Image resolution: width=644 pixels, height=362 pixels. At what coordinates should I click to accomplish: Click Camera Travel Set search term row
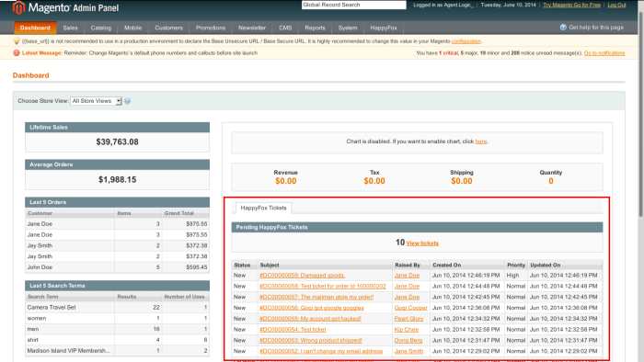click(x=117, y=308)
